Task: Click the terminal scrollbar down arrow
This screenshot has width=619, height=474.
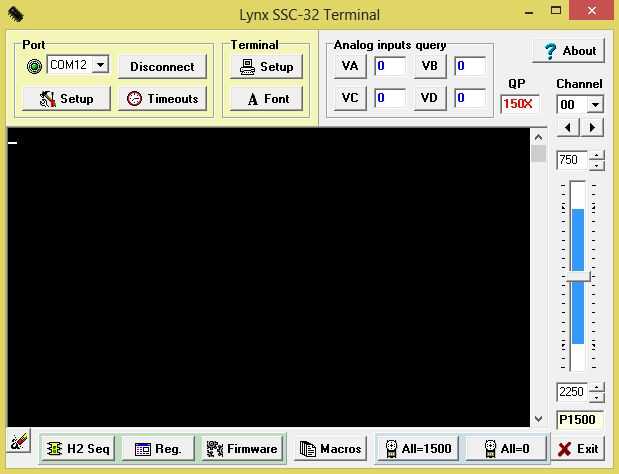Action: click(x=538, y=419)
